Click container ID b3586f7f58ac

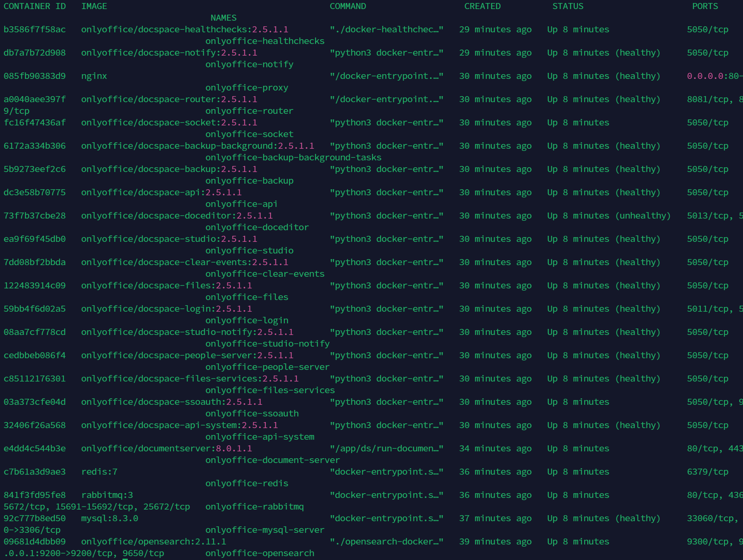[35, 29]
